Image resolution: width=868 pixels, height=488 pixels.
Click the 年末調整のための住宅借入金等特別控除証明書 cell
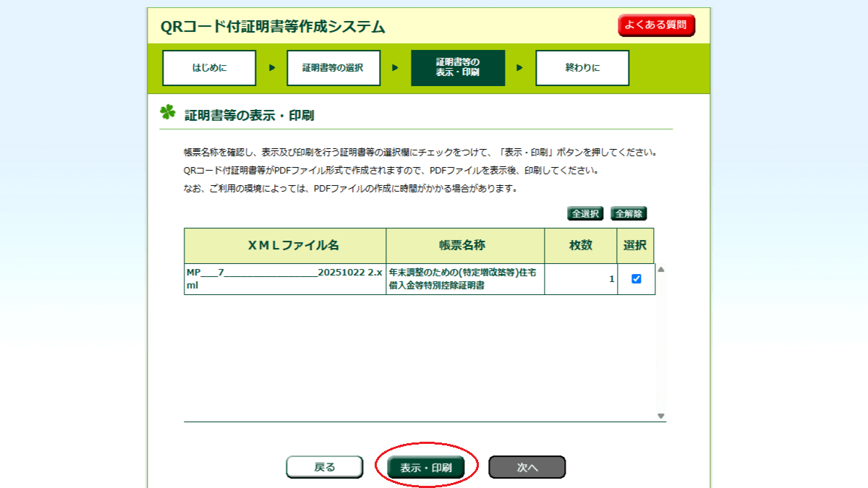(465, 279)
